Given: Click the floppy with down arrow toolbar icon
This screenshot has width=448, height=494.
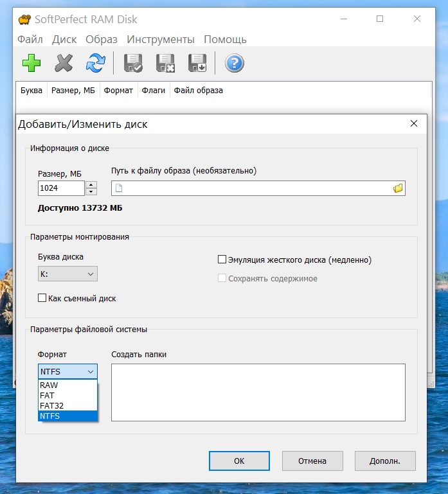Looking at the screenshot, I should coord(197,63).
